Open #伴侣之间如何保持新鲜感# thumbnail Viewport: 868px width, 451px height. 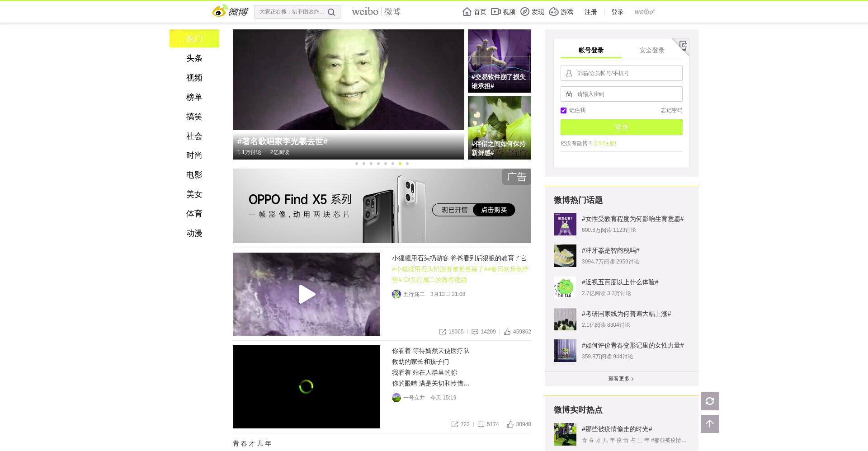(x=500, y=128)
